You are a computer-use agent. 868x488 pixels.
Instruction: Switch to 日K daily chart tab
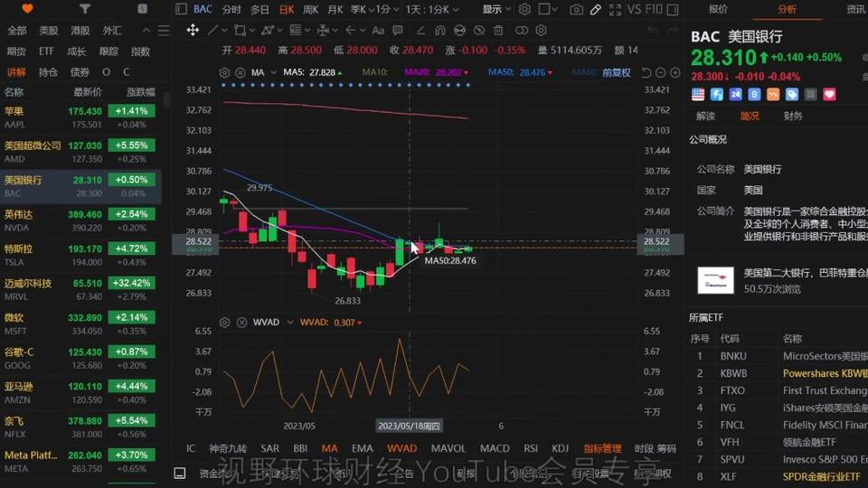click(287, 9)
